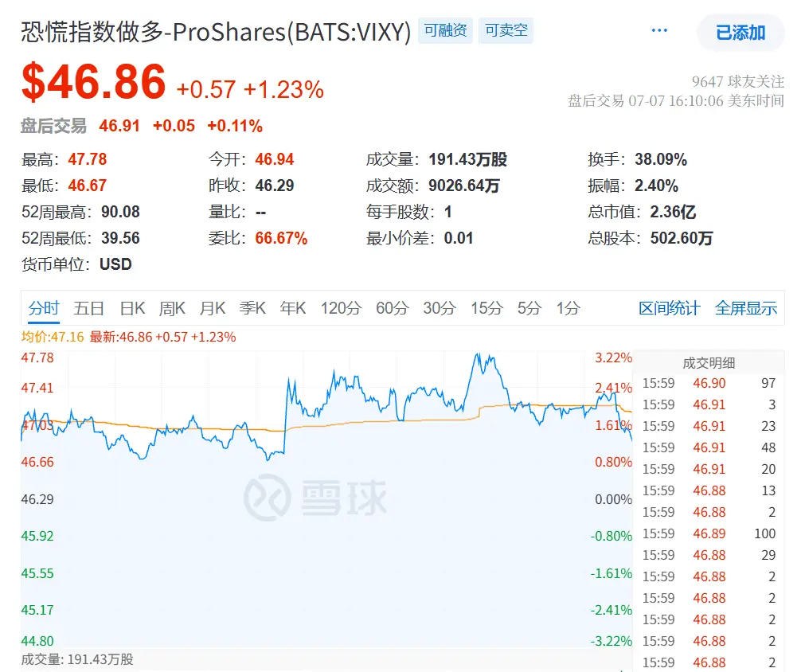Click the 盘后交易 46.91 after-hours price
Image resolution: width=801 pixels, height=672 pixels.
(x=119, y=126)
